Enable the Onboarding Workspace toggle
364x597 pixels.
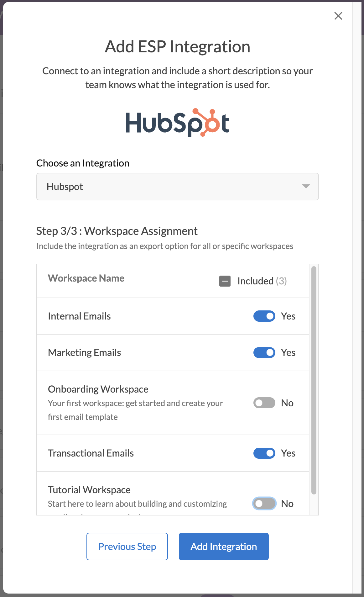tap(264, 403)
